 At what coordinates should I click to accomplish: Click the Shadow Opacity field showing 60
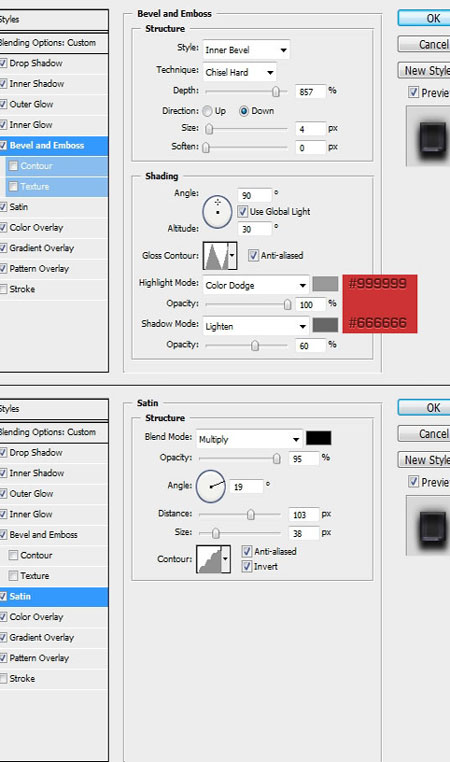coord(310,346)
